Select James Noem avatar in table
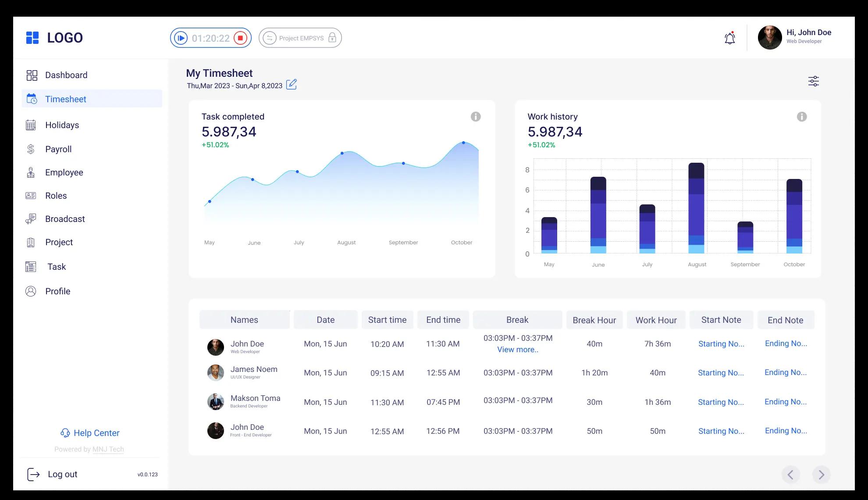Viewport: 868px width, 500px height. click(215, 373)
